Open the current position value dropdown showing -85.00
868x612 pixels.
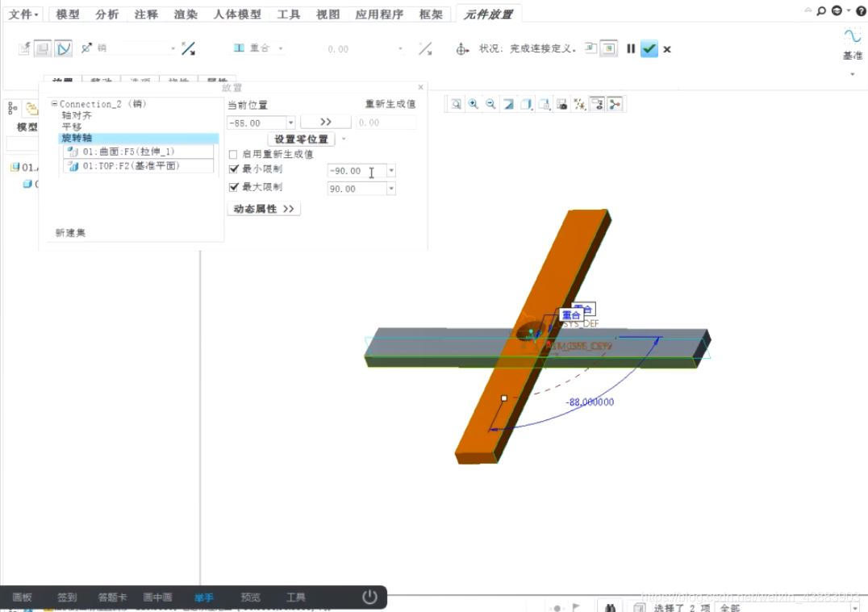(x=292, y=122)
